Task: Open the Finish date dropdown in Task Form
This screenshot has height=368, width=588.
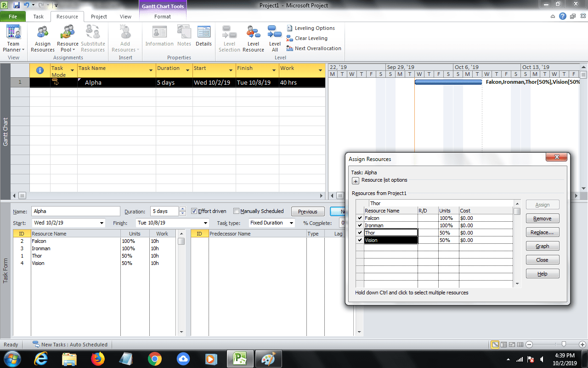Action: pyautogui.click(x=205, y=223)
